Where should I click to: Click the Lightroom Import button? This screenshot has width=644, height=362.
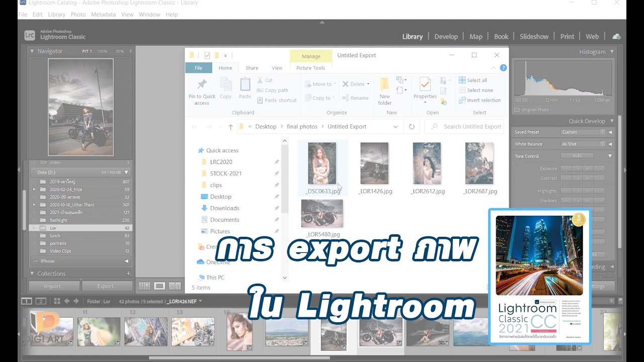pos(54,286)
